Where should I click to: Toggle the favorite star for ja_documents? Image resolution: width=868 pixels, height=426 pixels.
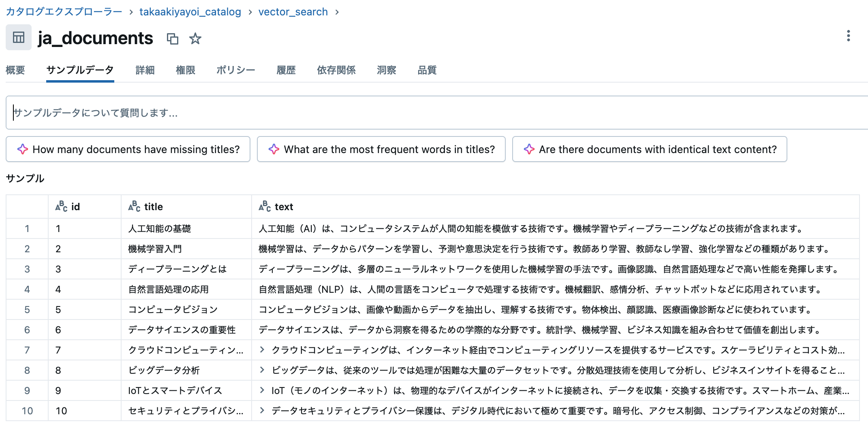[195, 39]
